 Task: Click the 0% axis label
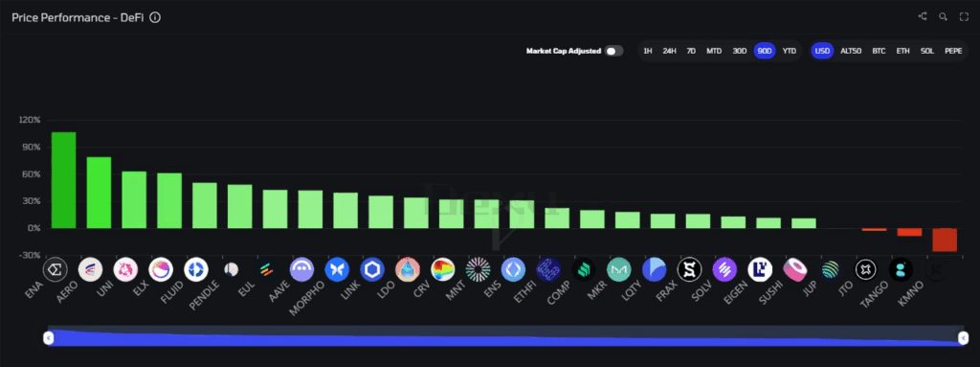tap(33, 229)
